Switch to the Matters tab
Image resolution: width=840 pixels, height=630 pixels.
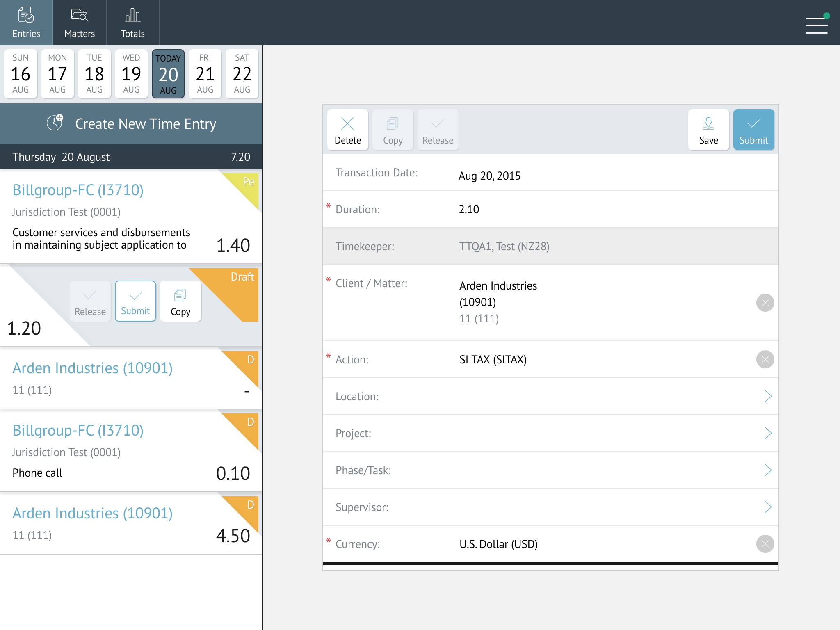coord(80,23)
